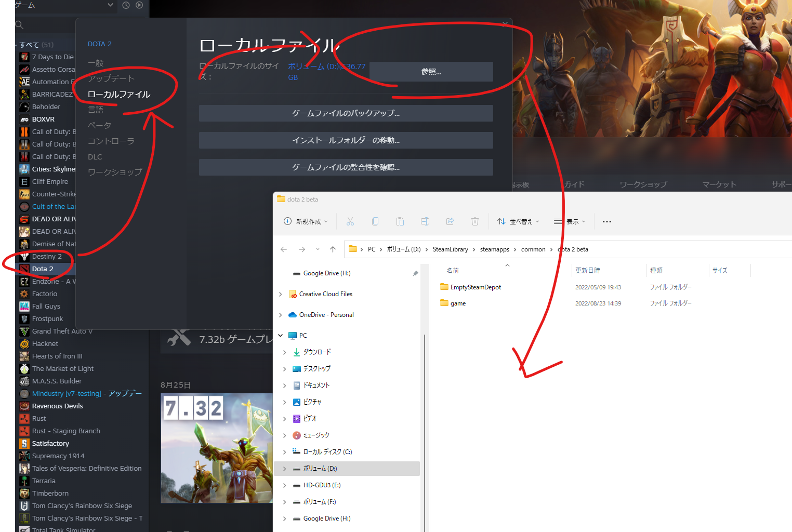Select Dota 2 in the game sidebar

(x=44, y=269)
